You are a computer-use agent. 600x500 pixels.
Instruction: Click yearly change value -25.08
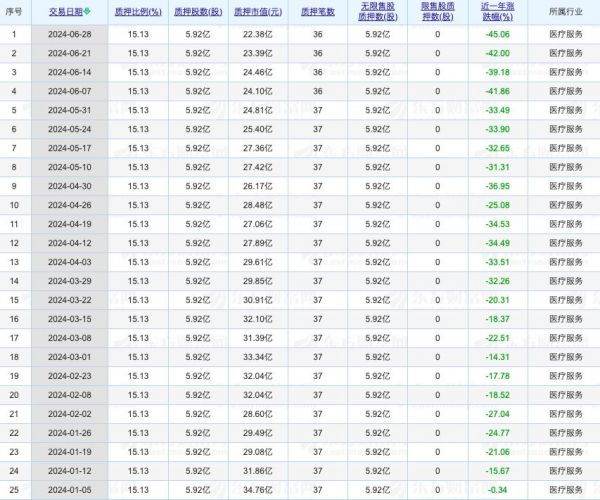coord(497,205)
